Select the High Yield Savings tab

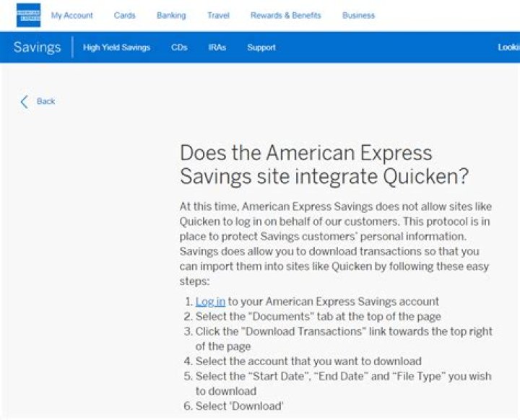pos(117,48)
